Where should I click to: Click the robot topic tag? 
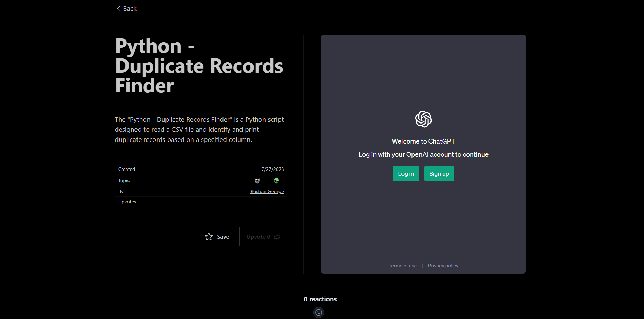pyautogui.click(x=257, y=180)
